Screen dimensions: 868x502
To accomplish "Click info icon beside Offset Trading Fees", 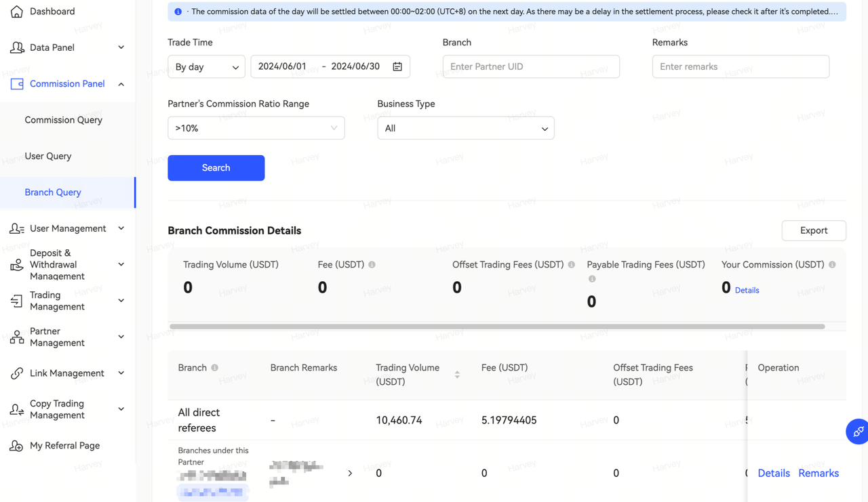I will tap(572, 265).
